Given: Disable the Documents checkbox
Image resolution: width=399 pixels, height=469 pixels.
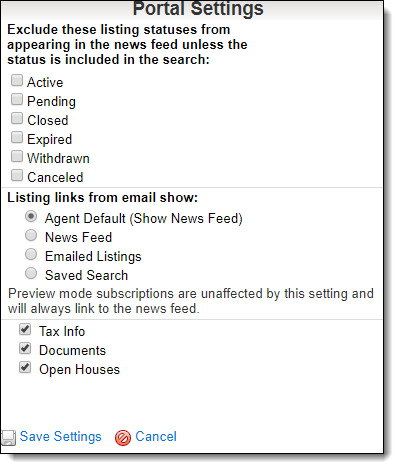Looking at the screenshot, I should coord(25,348).
